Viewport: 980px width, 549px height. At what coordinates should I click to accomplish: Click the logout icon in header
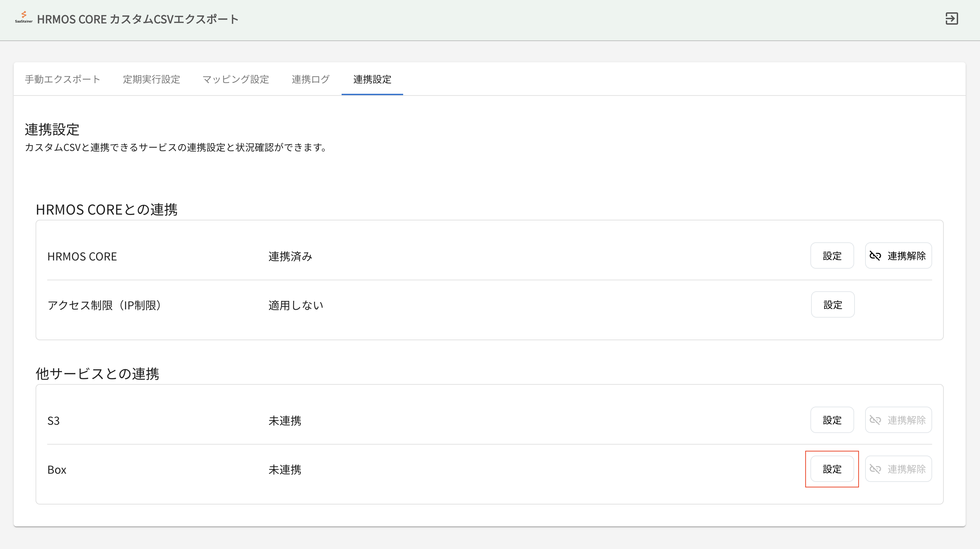(x=952, y=19)
